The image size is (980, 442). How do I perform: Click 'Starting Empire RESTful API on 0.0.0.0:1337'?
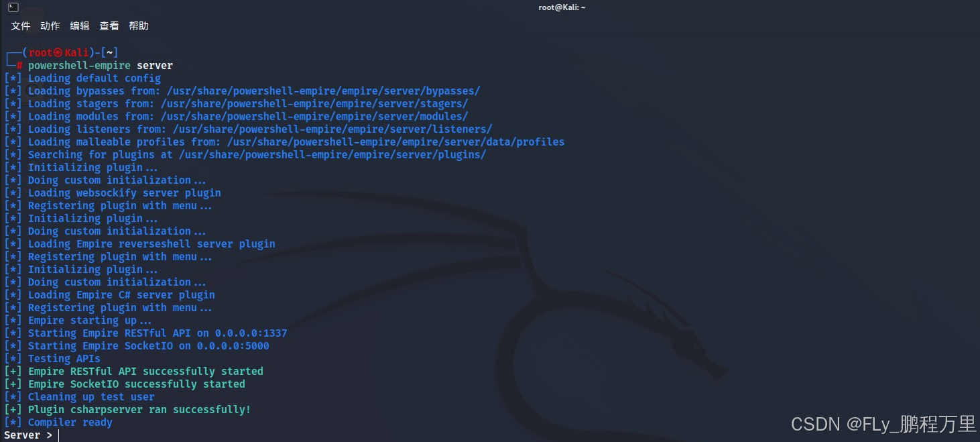[x=146, y=333]
